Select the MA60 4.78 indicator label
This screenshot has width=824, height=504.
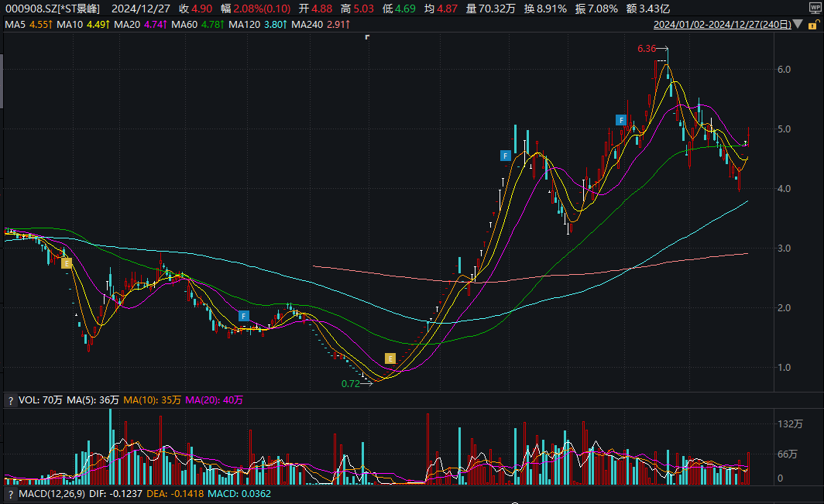[x=197, y=24]
